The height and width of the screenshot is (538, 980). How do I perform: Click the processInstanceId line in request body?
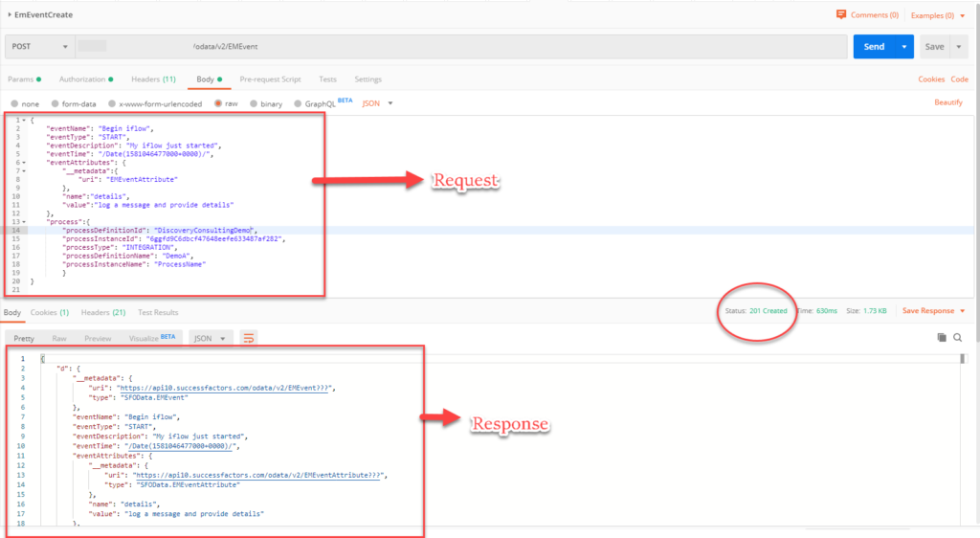pos(173,238)
